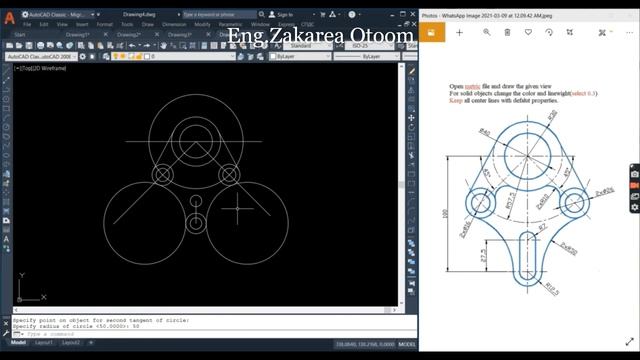Open the AutoCAD application menu logo

[9, 18]
